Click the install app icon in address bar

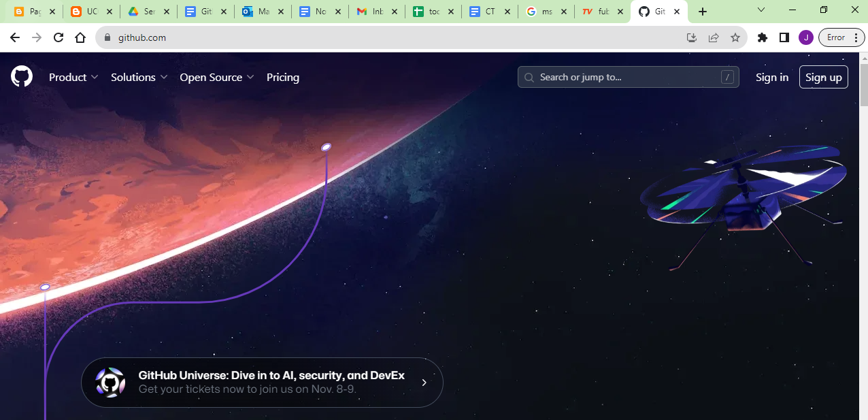692,37
